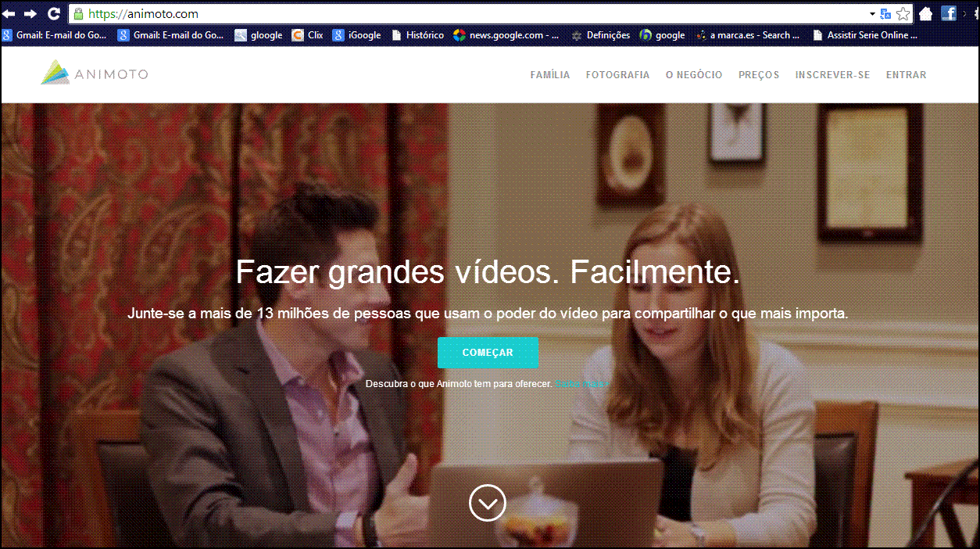Image resolution: width=980 pixels, height=549 pixels.
Task: Click the downward chevron to scroll the page
Action: (488, 503)
